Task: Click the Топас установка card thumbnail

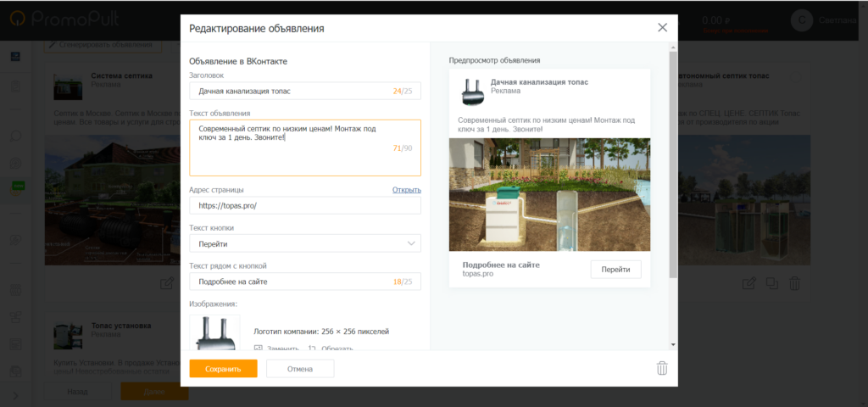Action: click(x=68, y=336)
